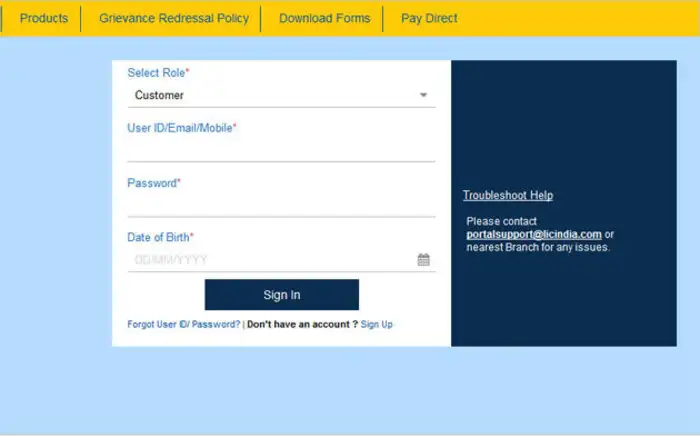This screenshot has height=437, width=700.
Task: Open the Products menu
Action: click(44, 18)
